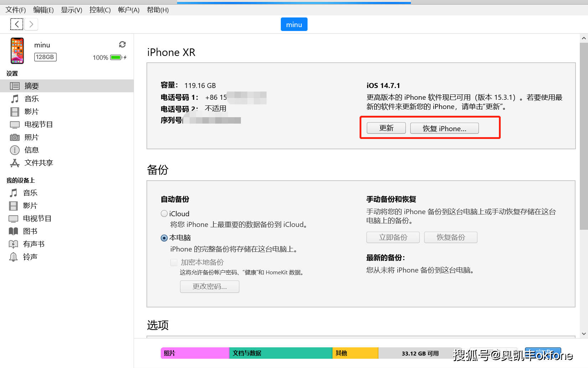Open 有声书 under 我的设备上
This screenshot has width=588, height=368.
point(34,244)
